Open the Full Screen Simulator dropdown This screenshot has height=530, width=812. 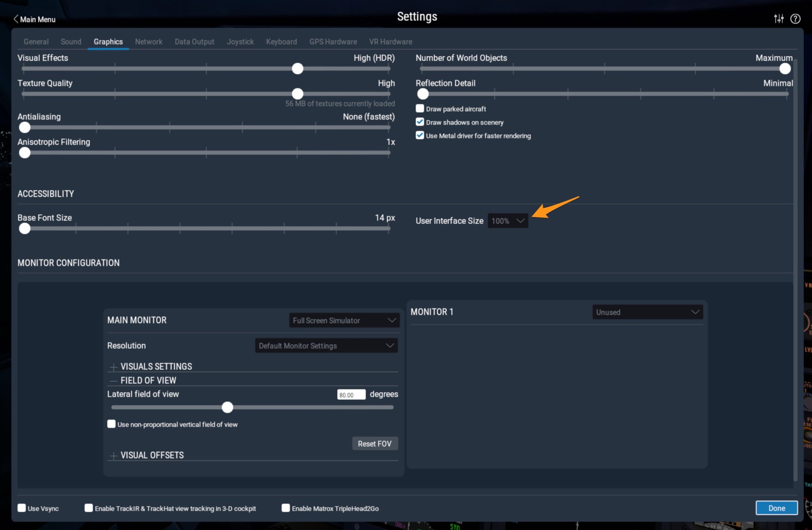click(343, 320)
